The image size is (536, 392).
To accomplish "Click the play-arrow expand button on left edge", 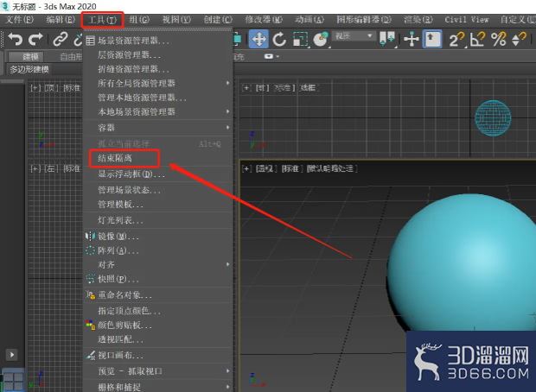I will (x=12, y=354).
